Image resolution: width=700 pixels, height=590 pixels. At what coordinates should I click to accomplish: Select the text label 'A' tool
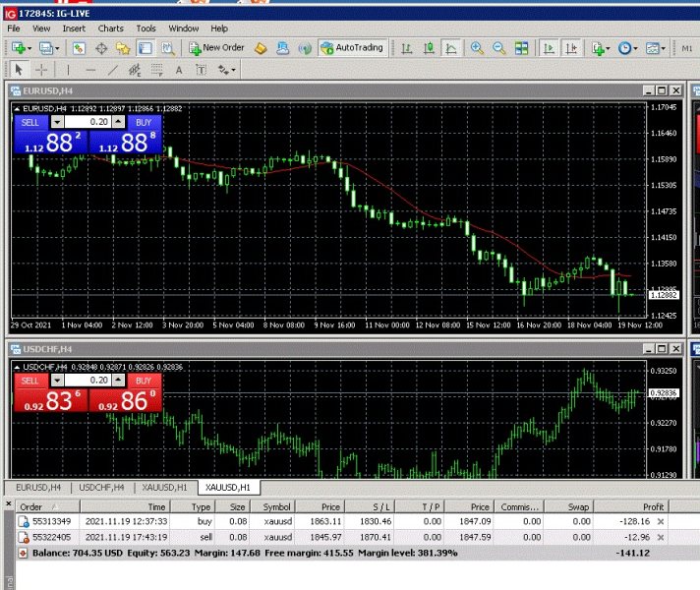[178, 70]
